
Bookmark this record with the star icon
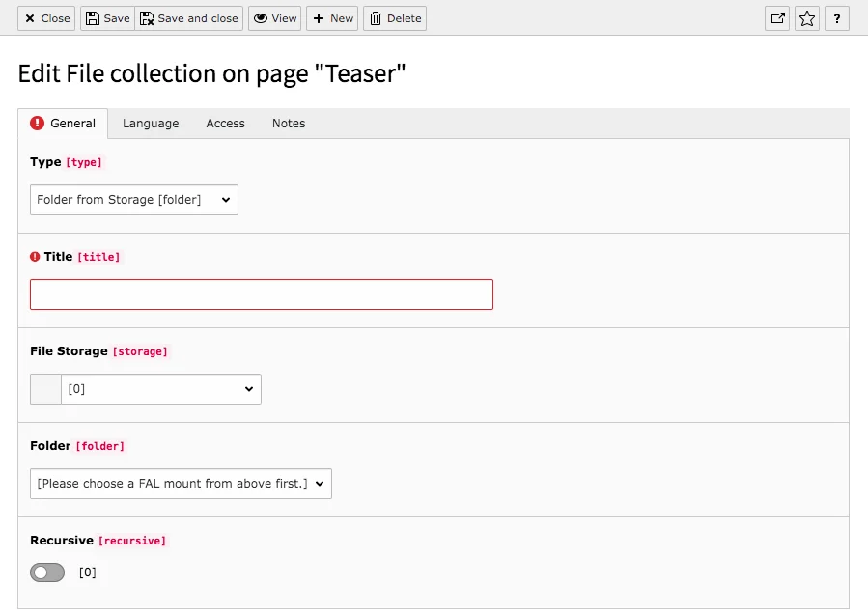pyautogui.click(x=807, y=17)
